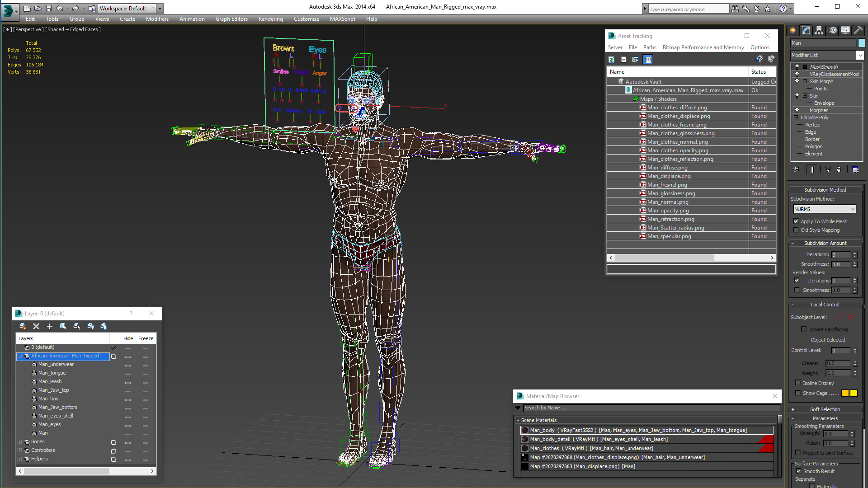This screenshot has width=868, height=488.
Task: Expand the Bones layer
Action: pos(19,442)
